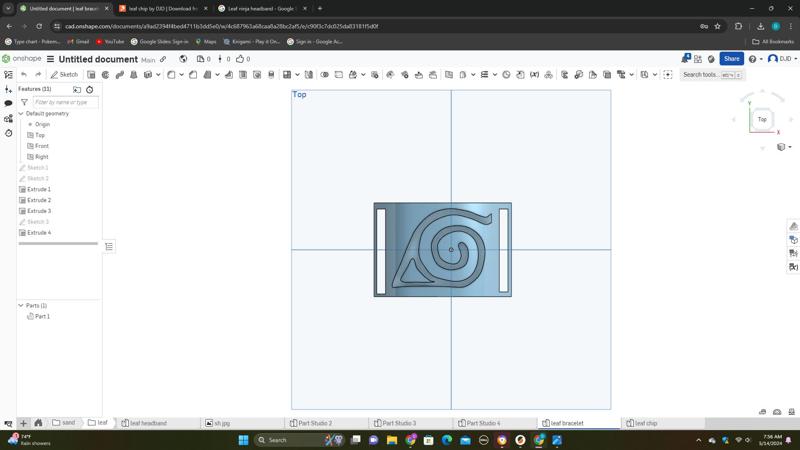This screenshot has width=800, height=450.
Task: Switch to the Part Studio 4 tab
Action: pos(483,423)
